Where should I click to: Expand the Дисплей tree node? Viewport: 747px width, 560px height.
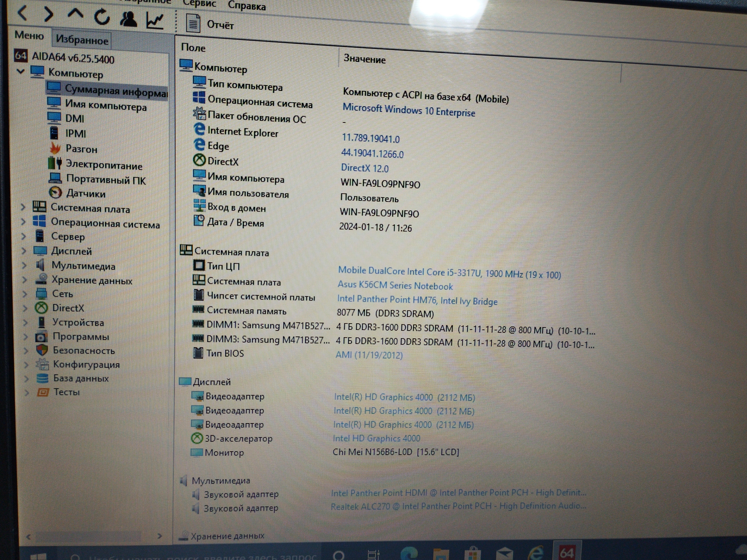click(x=24, y=251)
